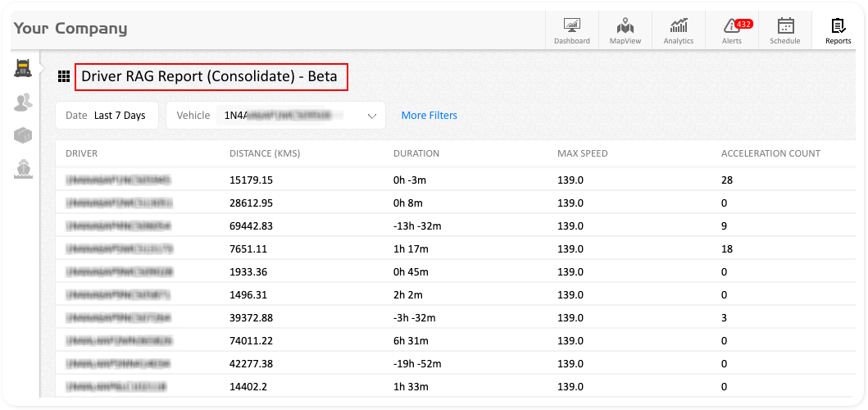This screenshot has height=410, width=868.
Task: Sort by Duration column header
Action: point(416,153)
